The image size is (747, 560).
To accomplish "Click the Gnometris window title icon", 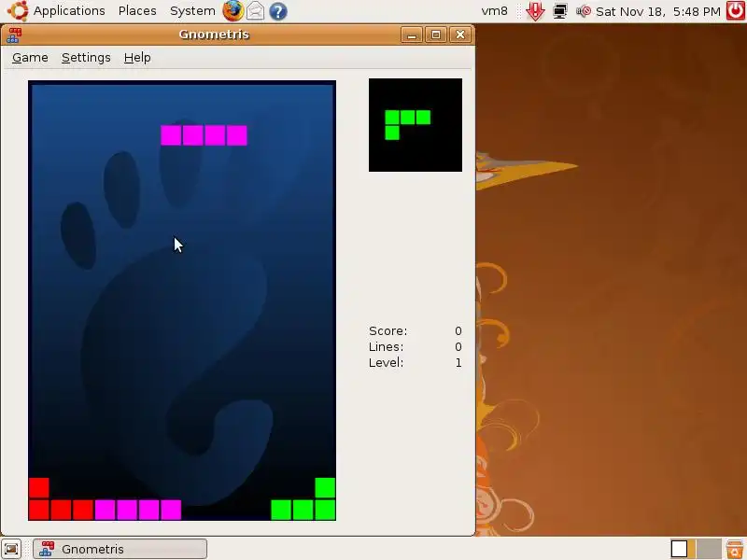I will tap(14, 35).
